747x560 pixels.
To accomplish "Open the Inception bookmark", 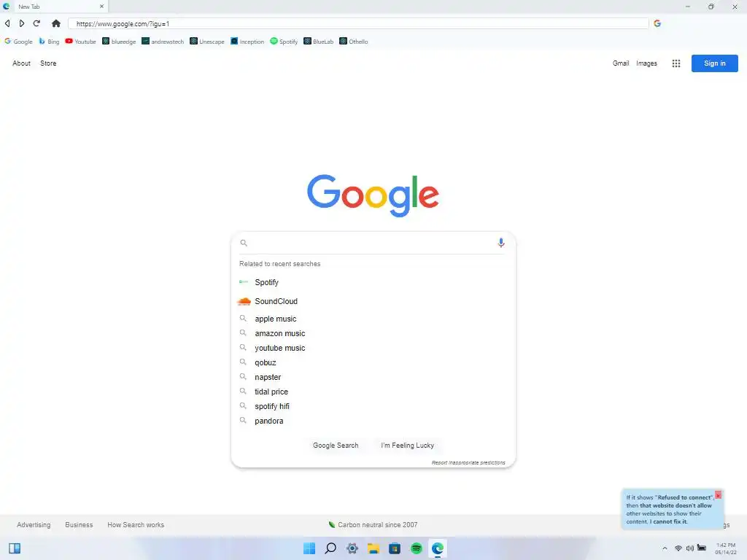I will pyautogui.click(x=247, y=42).
